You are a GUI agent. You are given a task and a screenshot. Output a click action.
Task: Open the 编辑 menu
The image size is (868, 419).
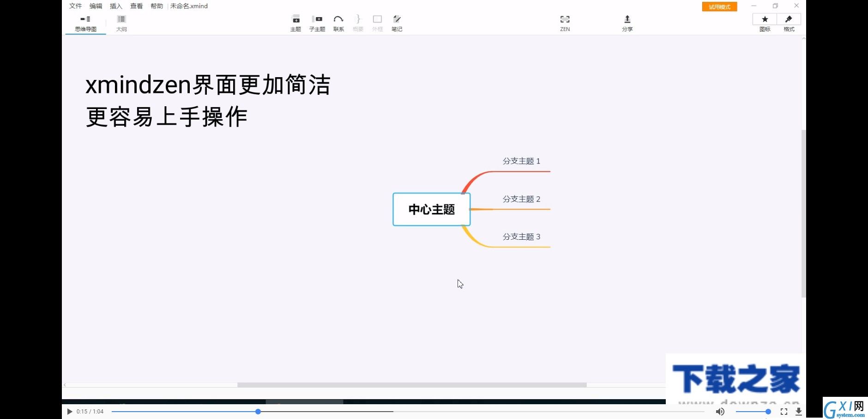click(96, 6)
